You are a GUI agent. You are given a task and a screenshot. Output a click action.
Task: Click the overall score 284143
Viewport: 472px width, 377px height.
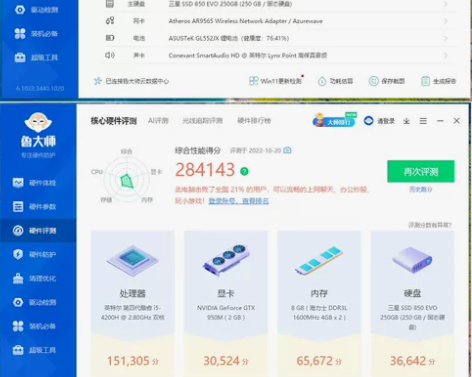point(205,170)
